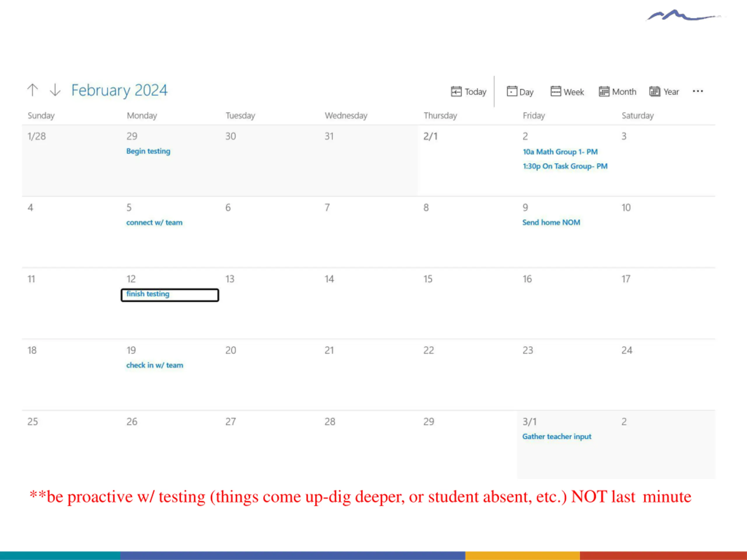Select Thursday February 15
The width and height of the screenshot is (747, 560).
(x=428, y=279)
